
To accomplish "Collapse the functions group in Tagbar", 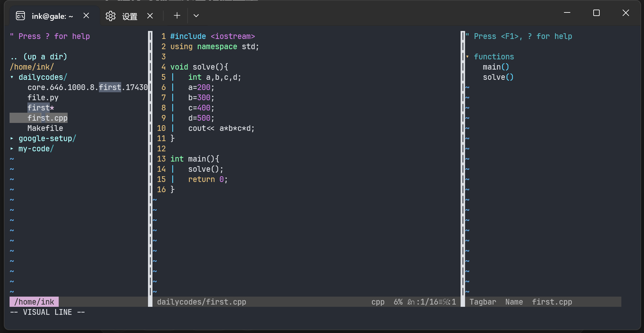I will 467,57.
